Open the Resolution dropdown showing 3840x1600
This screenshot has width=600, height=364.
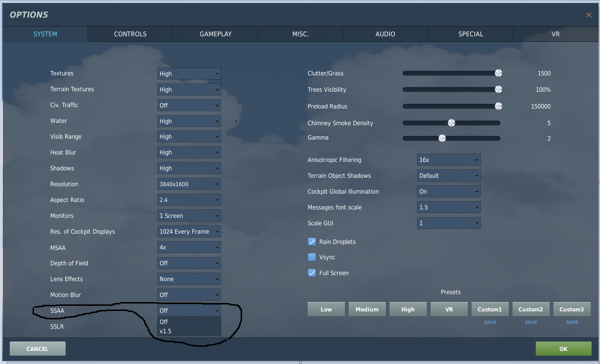[189, 184]
